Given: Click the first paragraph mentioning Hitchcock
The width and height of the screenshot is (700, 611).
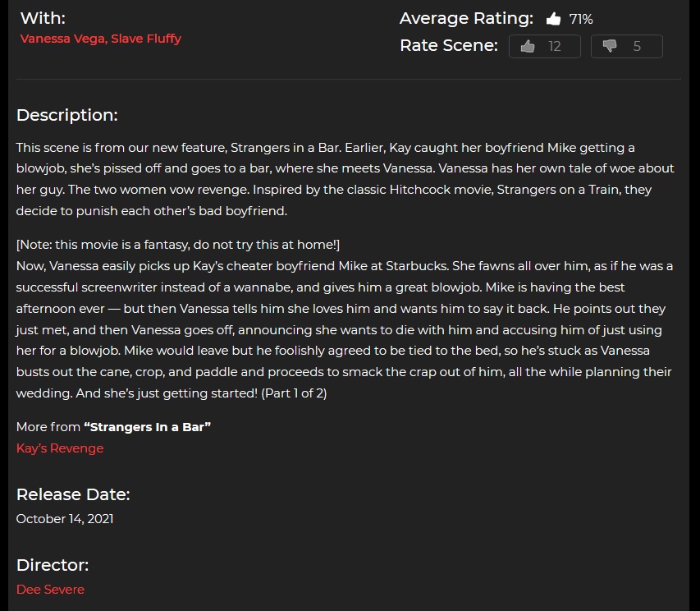Looking at the screenshot, I should 345,179.
